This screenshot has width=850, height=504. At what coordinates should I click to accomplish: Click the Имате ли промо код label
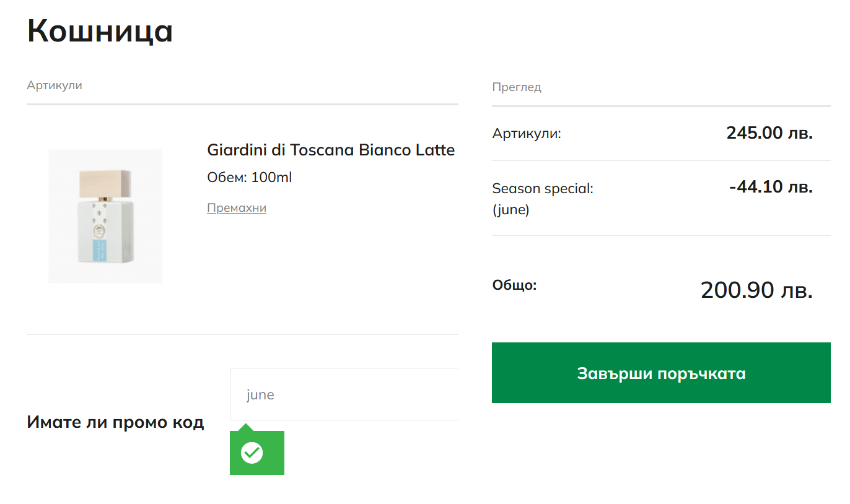click(x=115, y=423)
